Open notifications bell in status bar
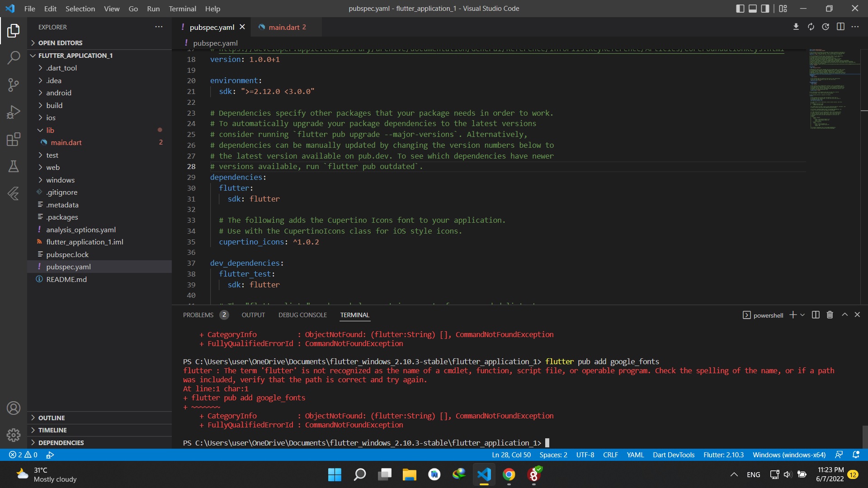This screenshot has height=488, width=868. (856, 455)
